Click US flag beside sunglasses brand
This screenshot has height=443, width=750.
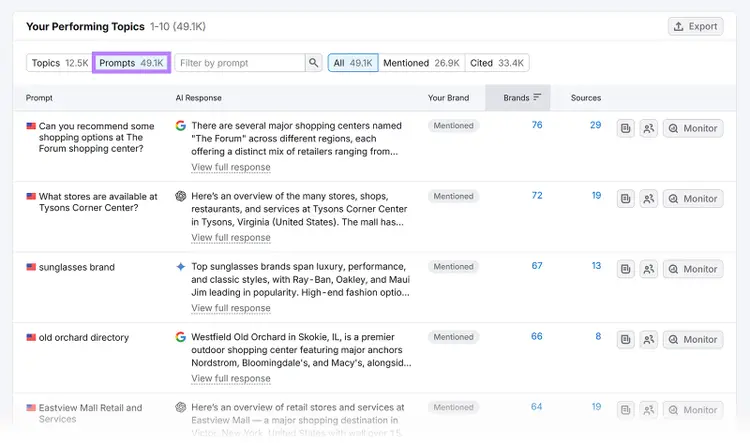31,267
